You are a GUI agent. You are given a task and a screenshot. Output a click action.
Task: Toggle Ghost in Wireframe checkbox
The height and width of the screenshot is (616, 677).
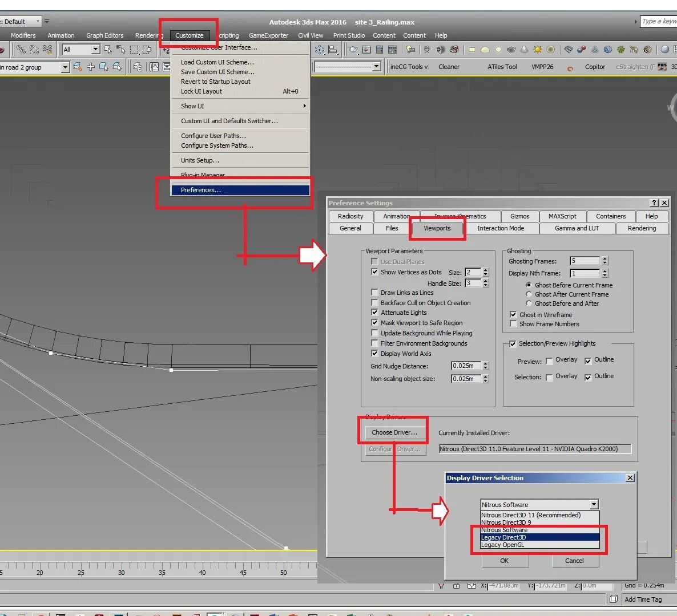(x=513, y=314)
